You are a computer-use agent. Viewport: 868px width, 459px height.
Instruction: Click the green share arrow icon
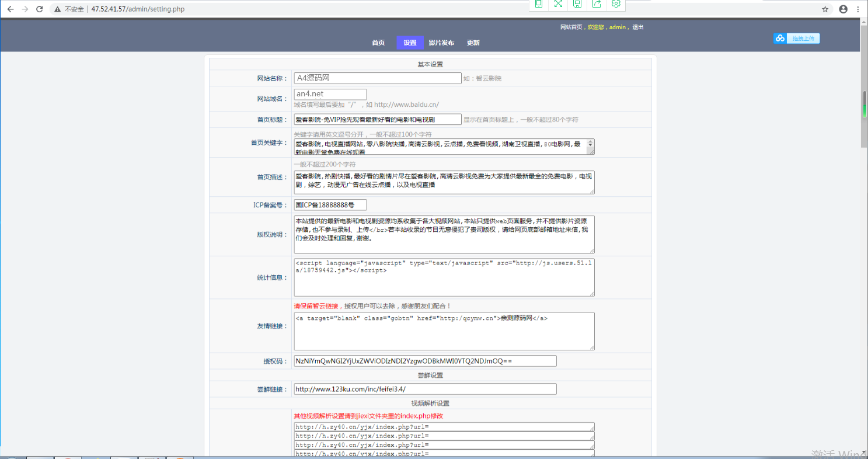pos(597,4)
